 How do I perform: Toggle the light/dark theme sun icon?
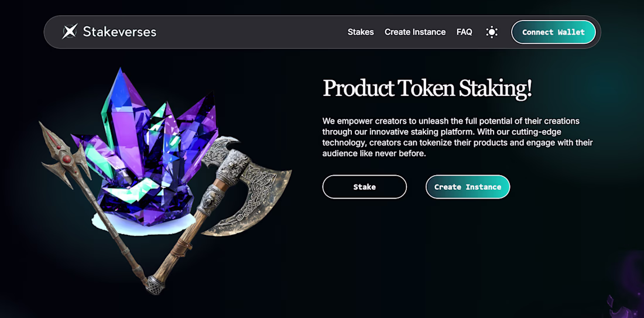[492, 32]
